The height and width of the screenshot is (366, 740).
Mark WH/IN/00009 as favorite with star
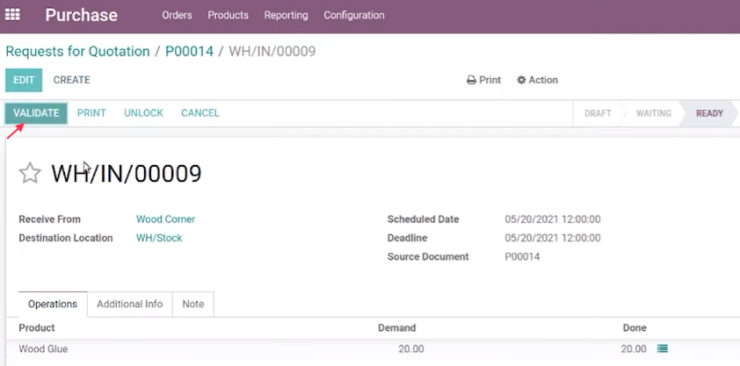point(30,173)
